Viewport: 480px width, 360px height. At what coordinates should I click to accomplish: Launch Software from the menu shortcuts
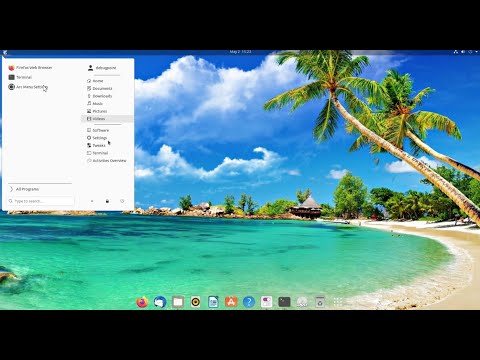(98, 130)
